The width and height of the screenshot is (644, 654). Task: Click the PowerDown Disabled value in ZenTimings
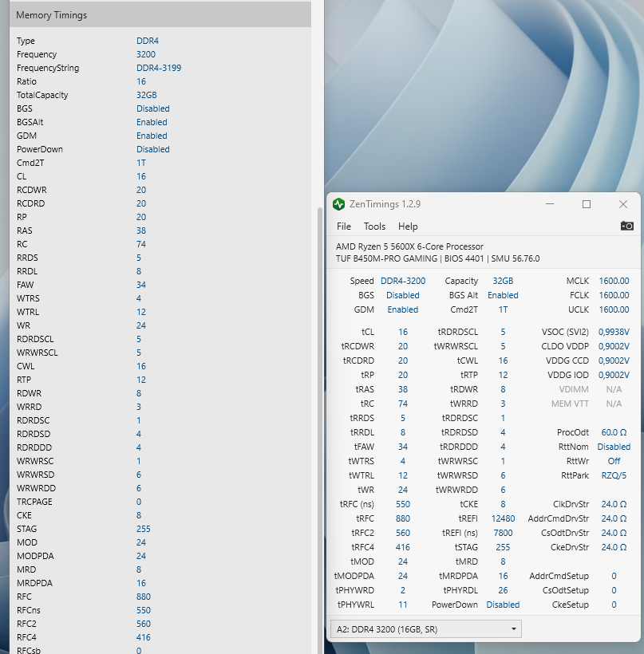coord(503,605)
